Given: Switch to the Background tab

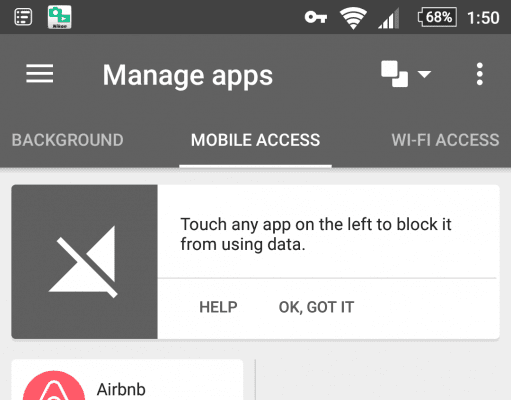Looking at the screenshot, I should tap(68, 140).
